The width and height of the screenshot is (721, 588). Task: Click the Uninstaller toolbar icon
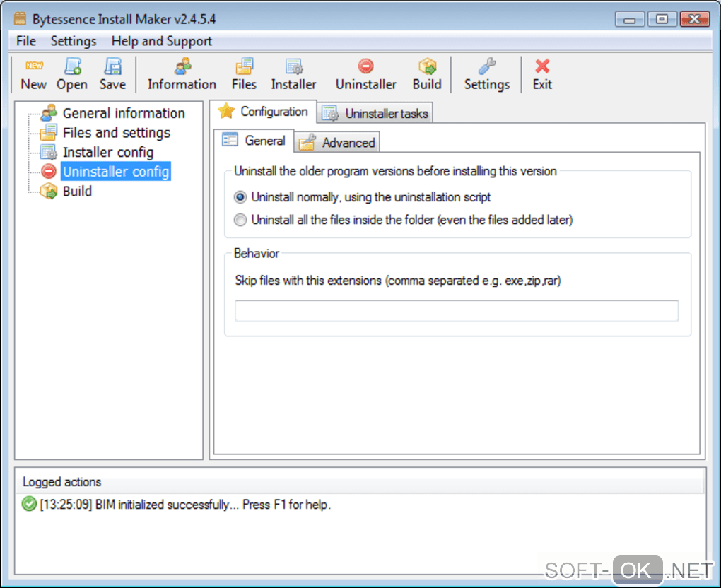tap(366, 74)
